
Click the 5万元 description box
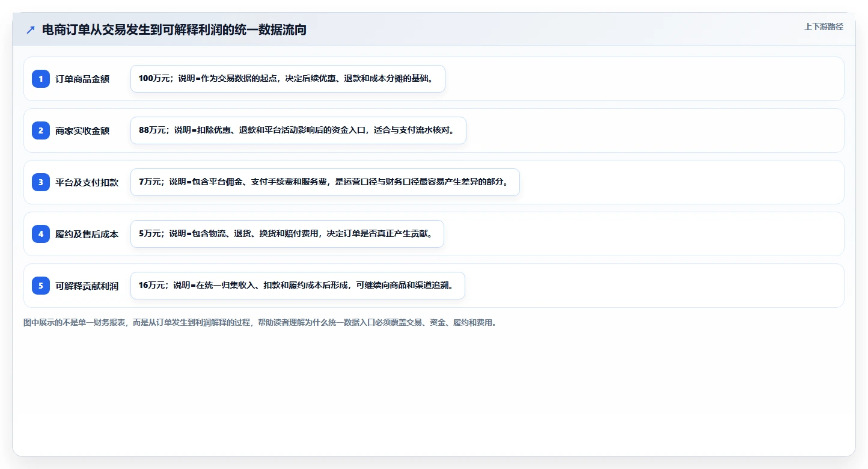point(287,234)
